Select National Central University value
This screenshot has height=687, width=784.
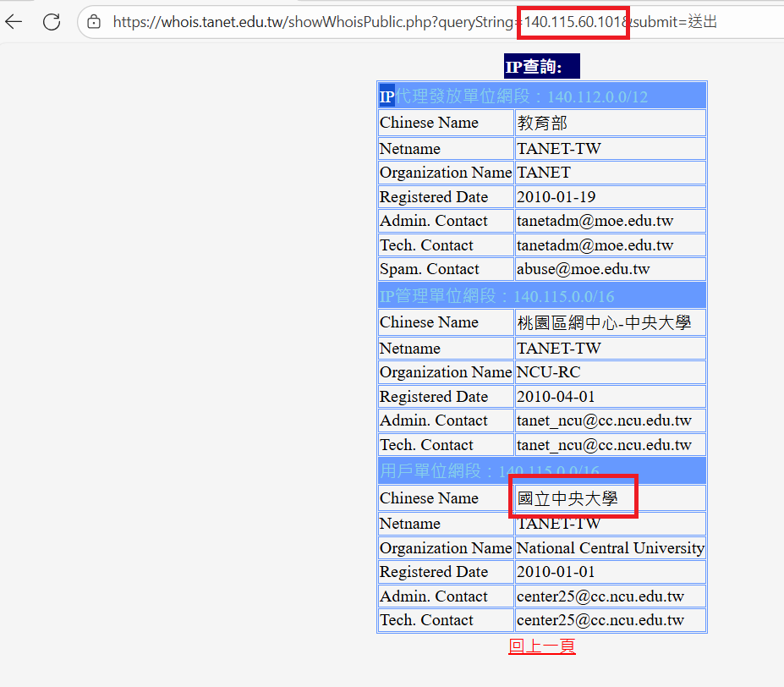pyautogui.click(x=610, y=548)
